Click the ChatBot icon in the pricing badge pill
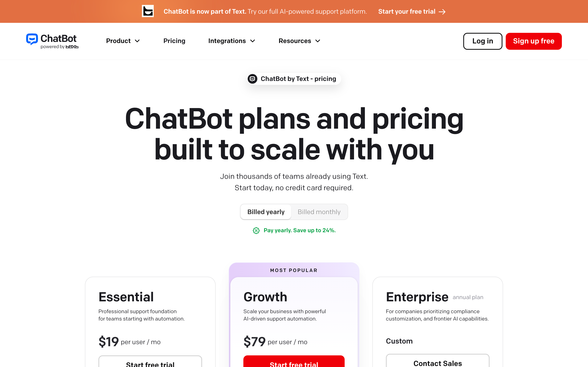 (x=253, y=79)
